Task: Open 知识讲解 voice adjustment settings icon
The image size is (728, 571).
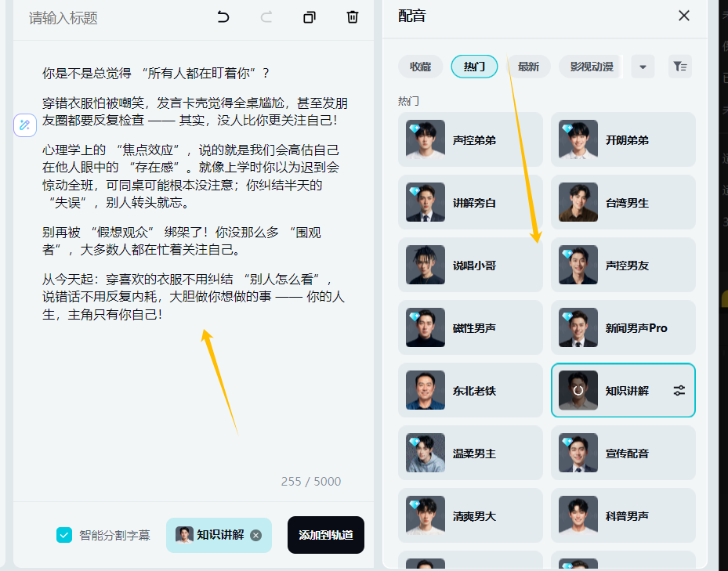Action: point(679,390)
